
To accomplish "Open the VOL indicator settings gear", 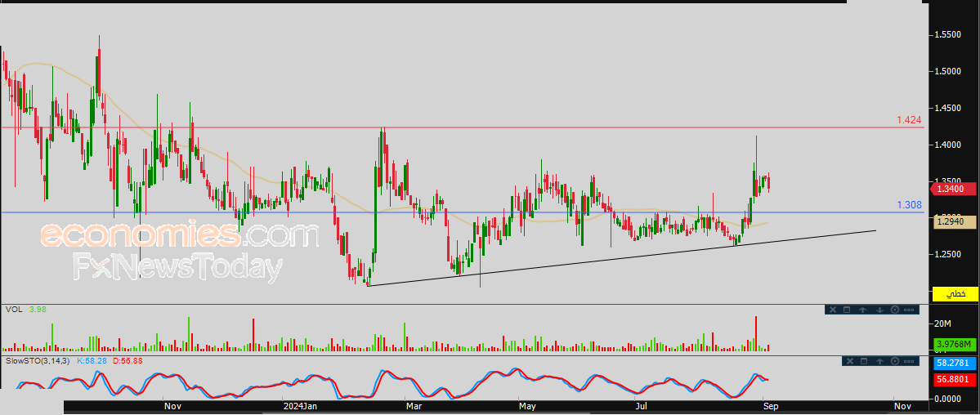I will (894, 310).
